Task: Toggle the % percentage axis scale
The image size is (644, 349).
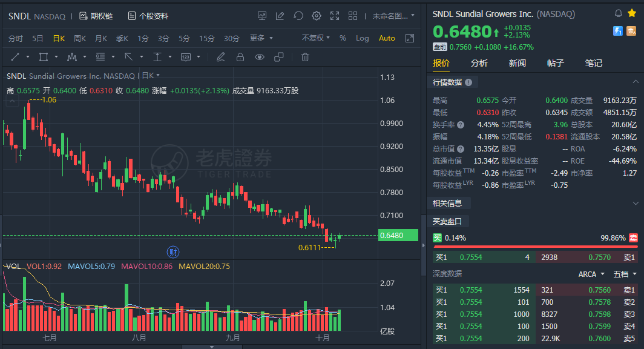Action: pyautogui.click(x=343, y=38)
